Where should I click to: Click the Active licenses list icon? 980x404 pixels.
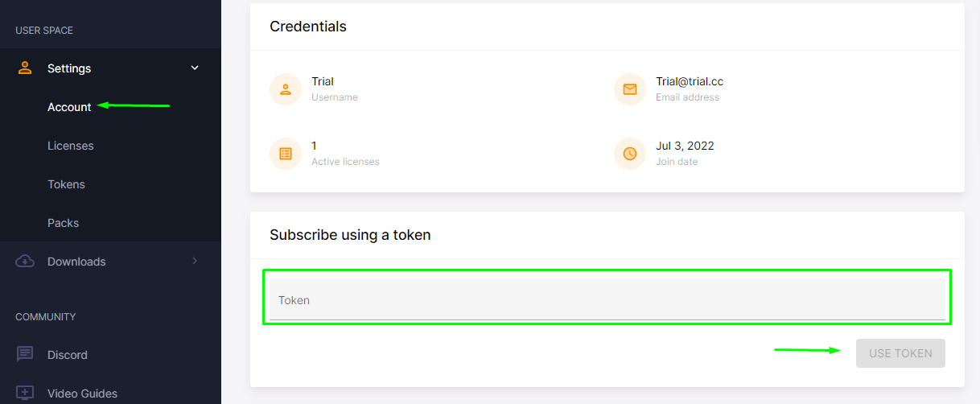[x=286, y=154]
